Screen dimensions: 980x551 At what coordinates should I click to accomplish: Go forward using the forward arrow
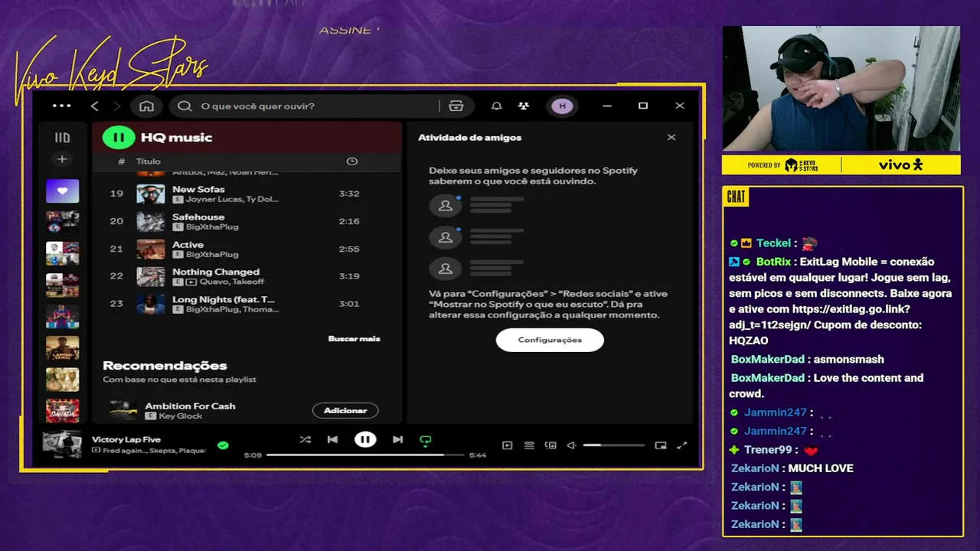click(x=117, y=106)
